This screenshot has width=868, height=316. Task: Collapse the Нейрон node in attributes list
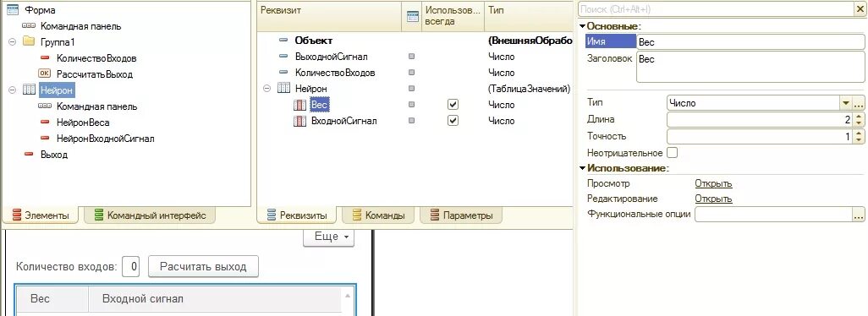point(266,89)
